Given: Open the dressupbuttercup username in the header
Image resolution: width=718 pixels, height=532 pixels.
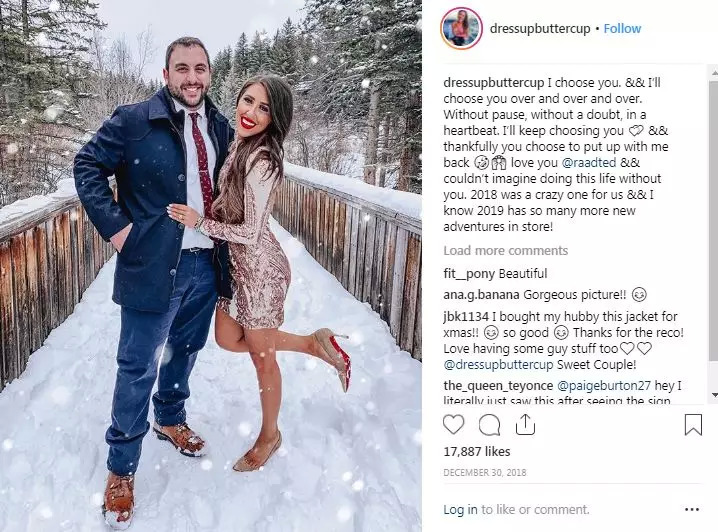Looking at the screenshot, I should point(540,28).
